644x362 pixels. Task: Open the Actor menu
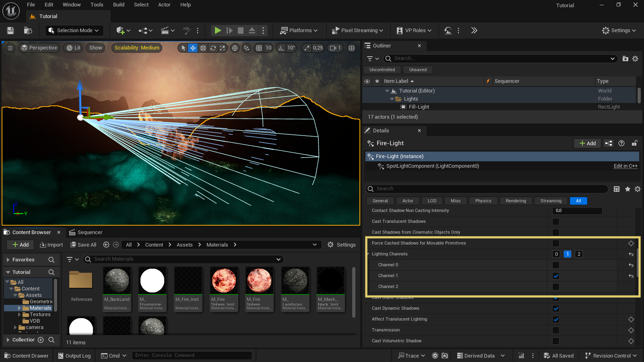164,5
